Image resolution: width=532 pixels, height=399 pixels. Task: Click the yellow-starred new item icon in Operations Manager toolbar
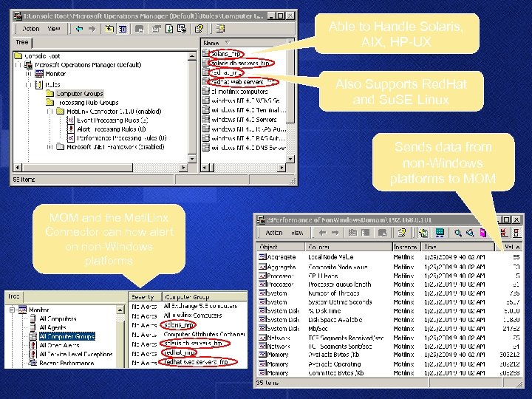click(x=220, y=29)
